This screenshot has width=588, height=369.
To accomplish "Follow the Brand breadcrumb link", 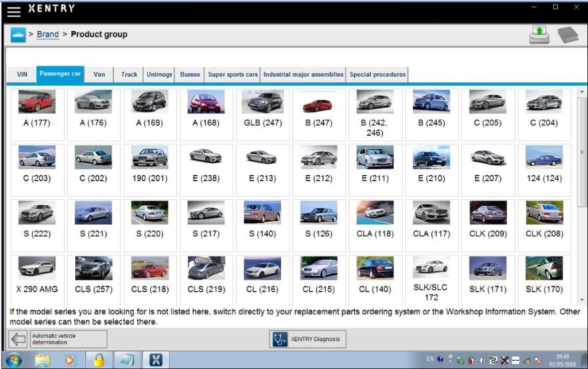I will tap(48, 34).
